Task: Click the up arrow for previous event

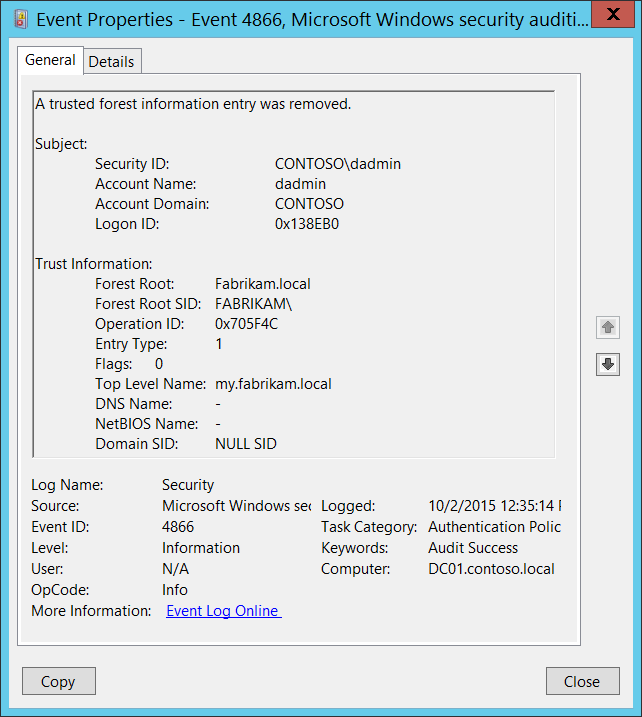Action: pyautogui.click(x=607, y=327)
